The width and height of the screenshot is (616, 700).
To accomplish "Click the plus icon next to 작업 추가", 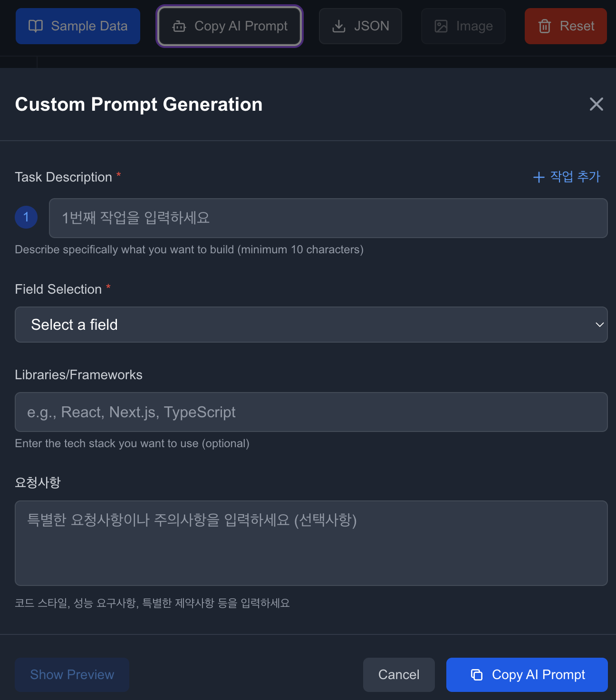I will point(539,177).
